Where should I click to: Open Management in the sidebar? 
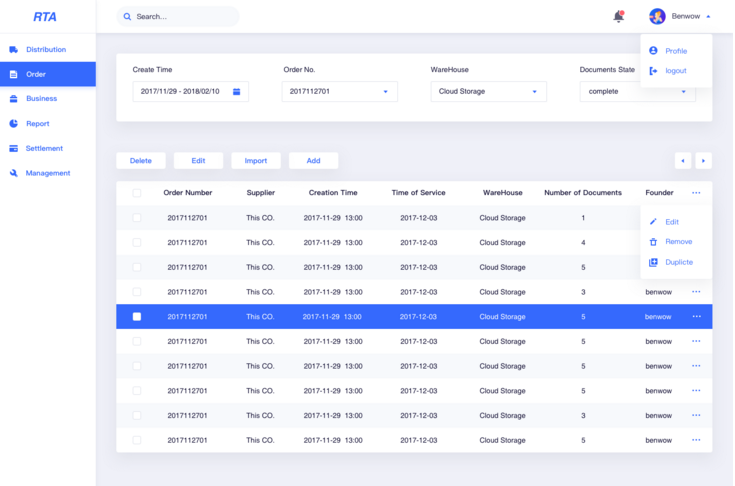coord(48,173)
